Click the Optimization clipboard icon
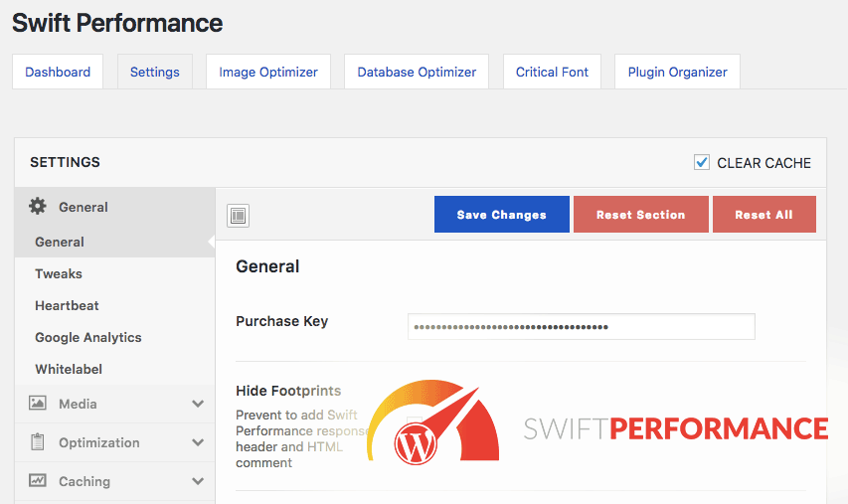This screenshot has height=504, width=848. pyautogui.click(x=38, y=442)
